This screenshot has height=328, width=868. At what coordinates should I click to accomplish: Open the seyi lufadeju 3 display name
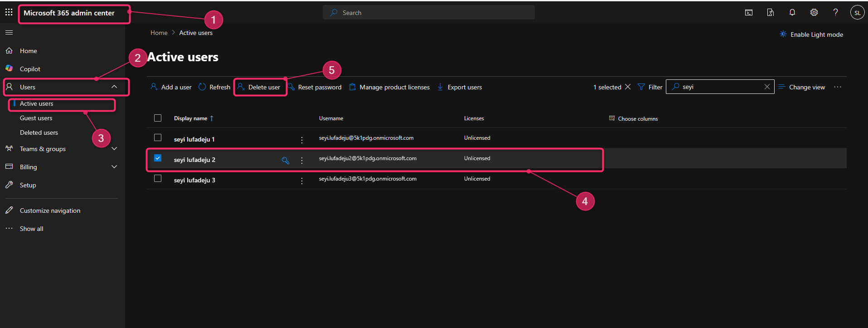point(194,180)
